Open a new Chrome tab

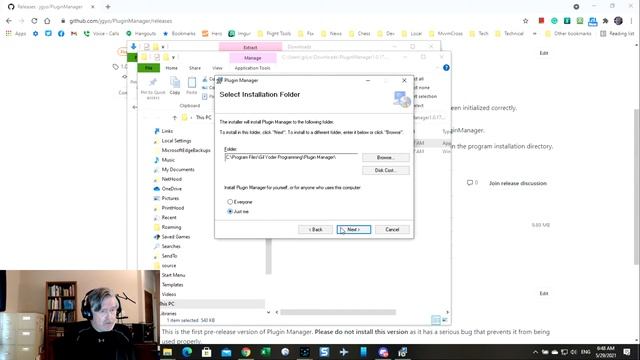tap(108, 7)
